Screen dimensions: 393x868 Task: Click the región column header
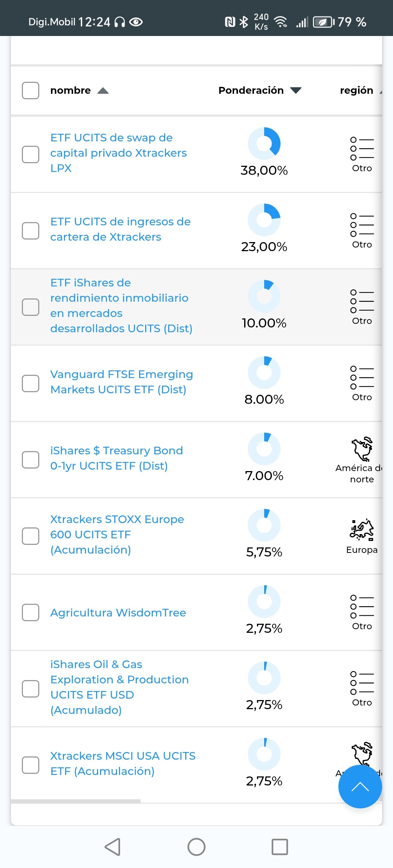[357, 91]
